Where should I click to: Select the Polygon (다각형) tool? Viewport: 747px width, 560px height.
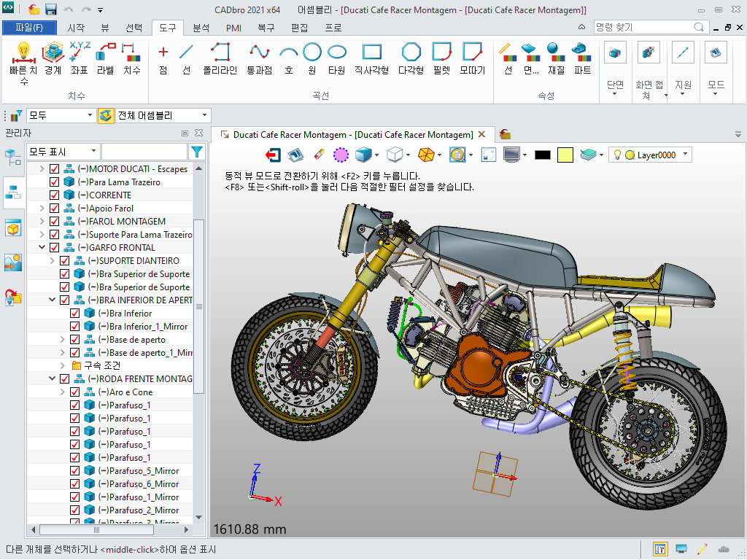coord(411,58)
